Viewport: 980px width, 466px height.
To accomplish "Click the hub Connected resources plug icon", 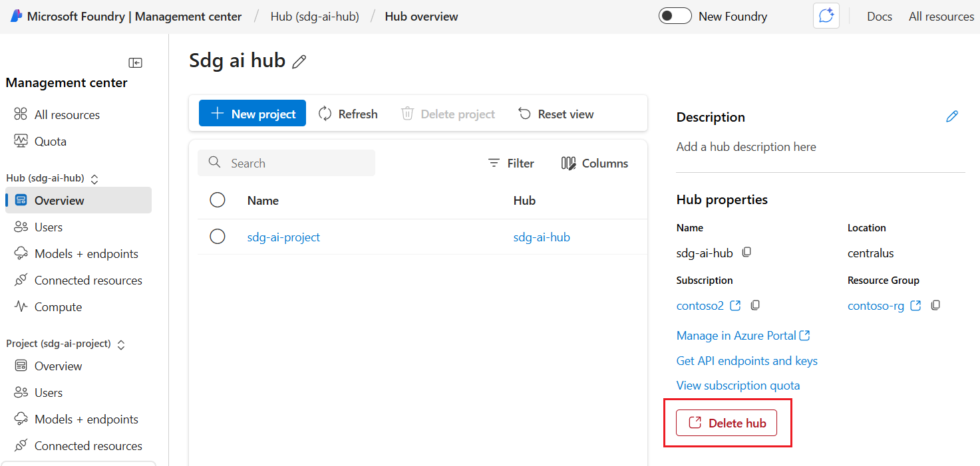I will tap(21, 280).
